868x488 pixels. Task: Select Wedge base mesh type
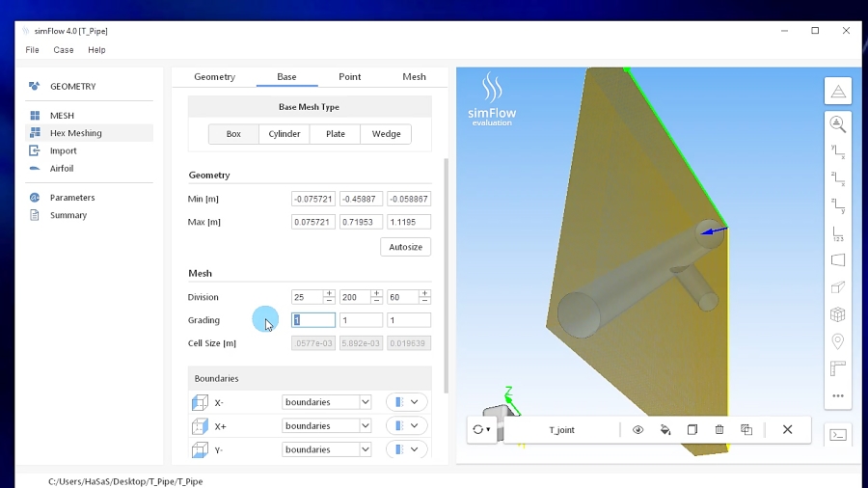click(x=386, y=134)
